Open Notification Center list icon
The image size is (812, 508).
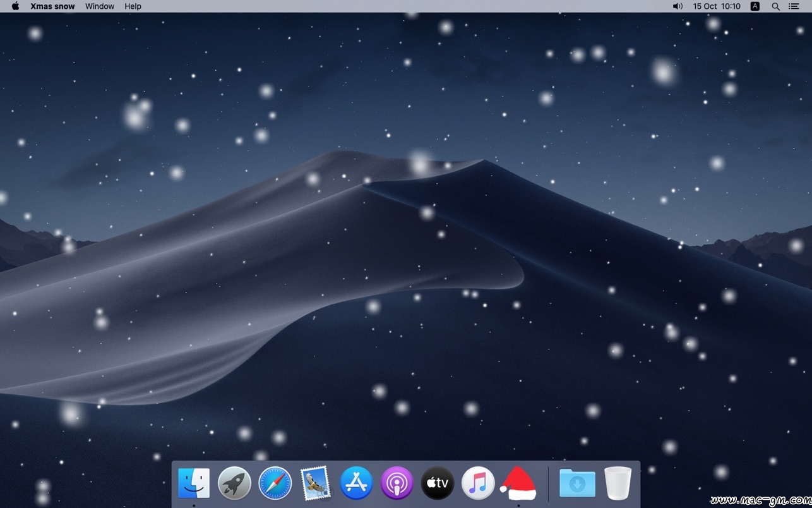[x=794, y=6]
